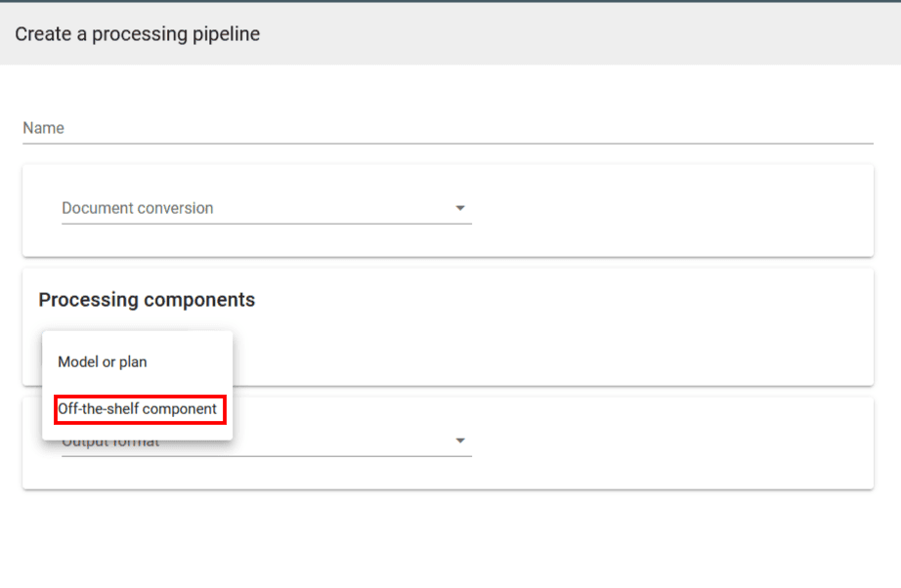The height and width of the screenshot is (588, 901).
Task: Click the "Name" placeholder label text
Action: point(44,128)
